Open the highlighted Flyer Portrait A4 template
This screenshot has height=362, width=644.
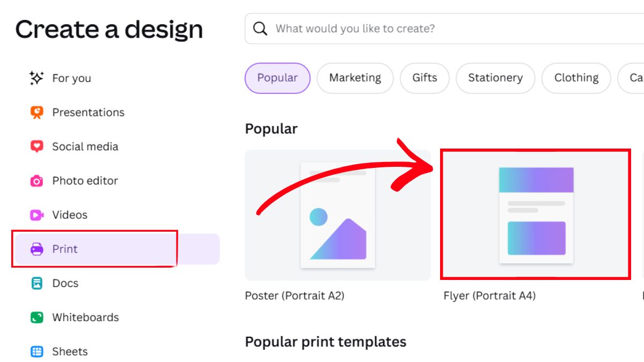(x=536, y=216)
